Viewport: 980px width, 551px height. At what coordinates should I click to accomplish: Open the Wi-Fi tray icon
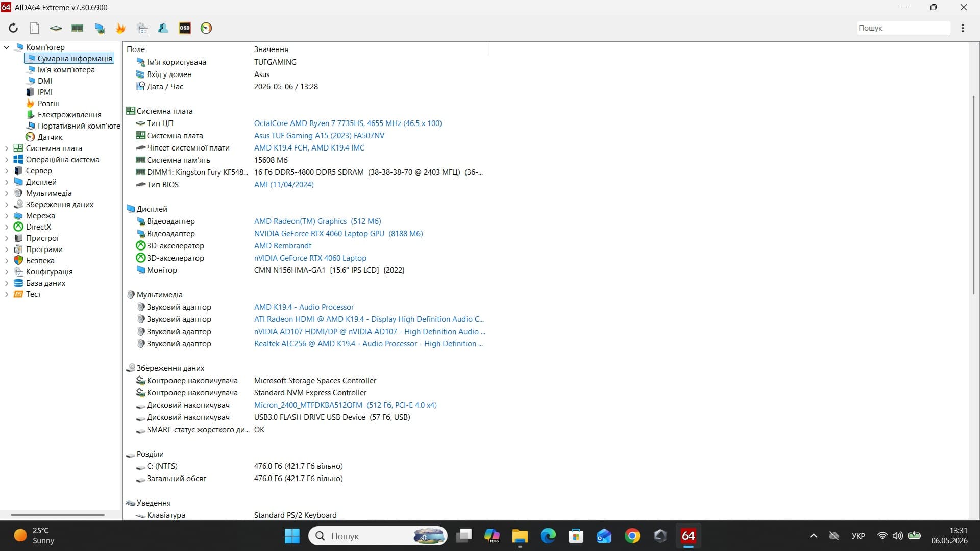(882, 536)
